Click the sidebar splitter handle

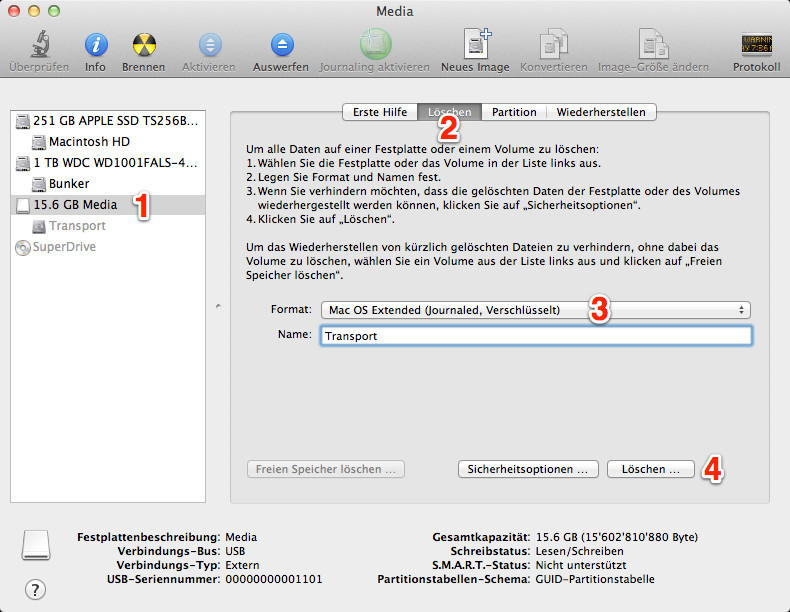tap(218, 306)
